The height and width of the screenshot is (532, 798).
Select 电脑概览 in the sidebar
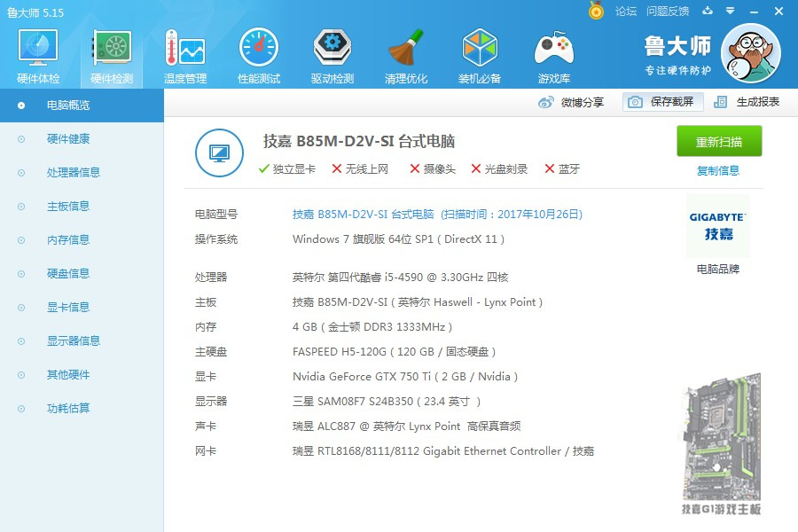(x=82, y=106)
